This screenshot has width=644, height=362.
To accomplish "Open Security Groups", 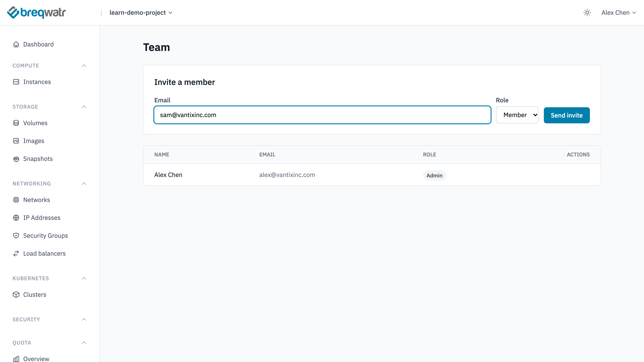I will click(45, 236).
